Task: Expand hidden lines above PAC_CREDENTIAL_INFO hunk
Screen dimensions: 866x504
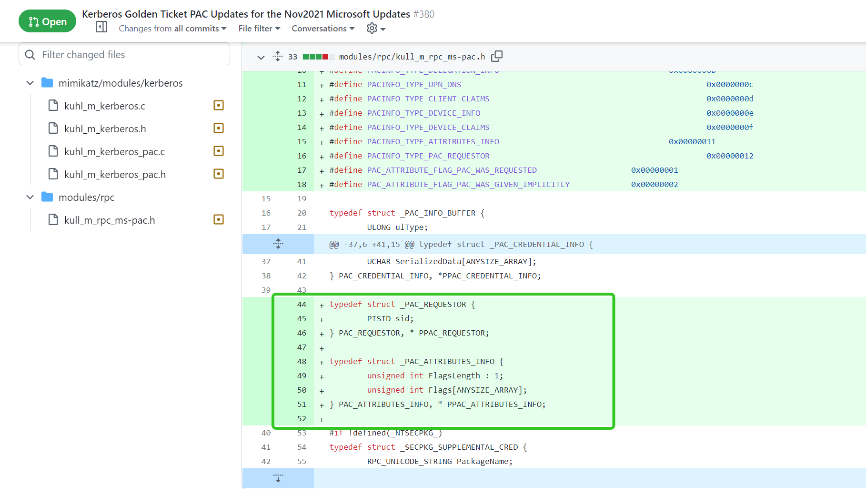Action: pyautogui.click(x=278, y=244)
